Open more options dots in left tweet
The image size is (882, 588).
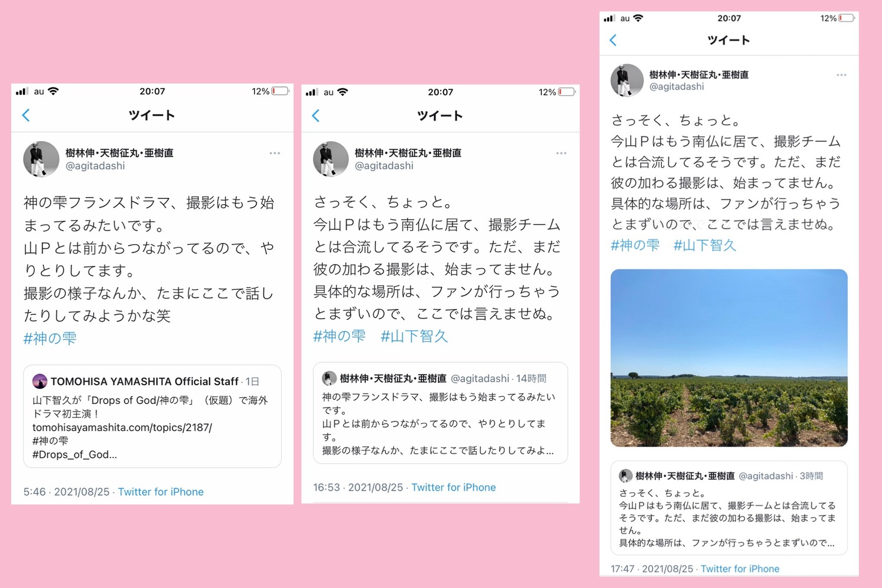275,153
